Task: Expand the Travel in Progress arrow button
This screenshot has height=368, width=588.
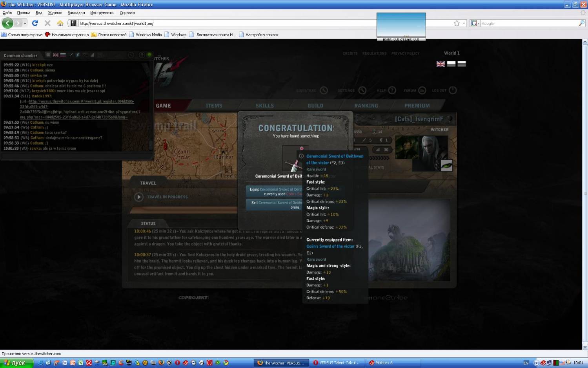Action: [x=139, y=197]
